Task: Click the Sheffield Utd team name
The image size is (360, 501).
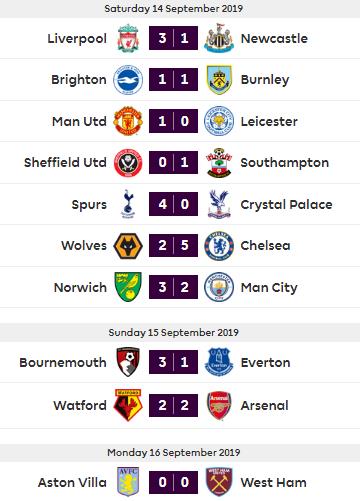Action: click(65, 162)
